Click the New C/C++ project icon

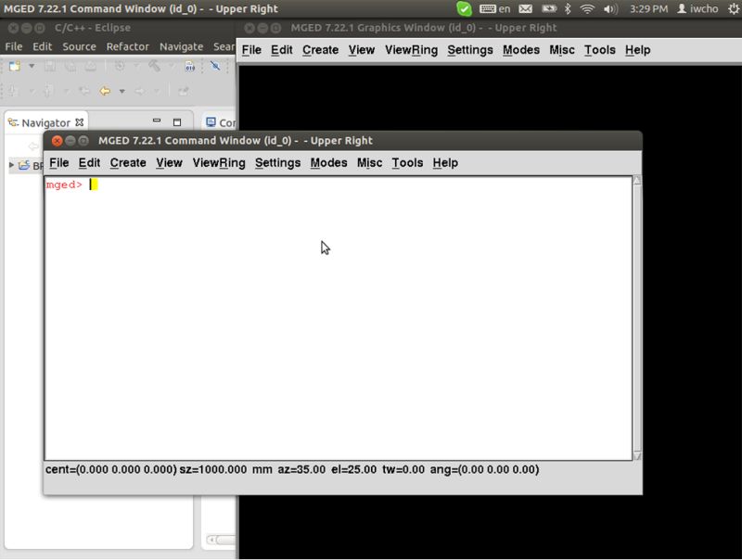14,65
